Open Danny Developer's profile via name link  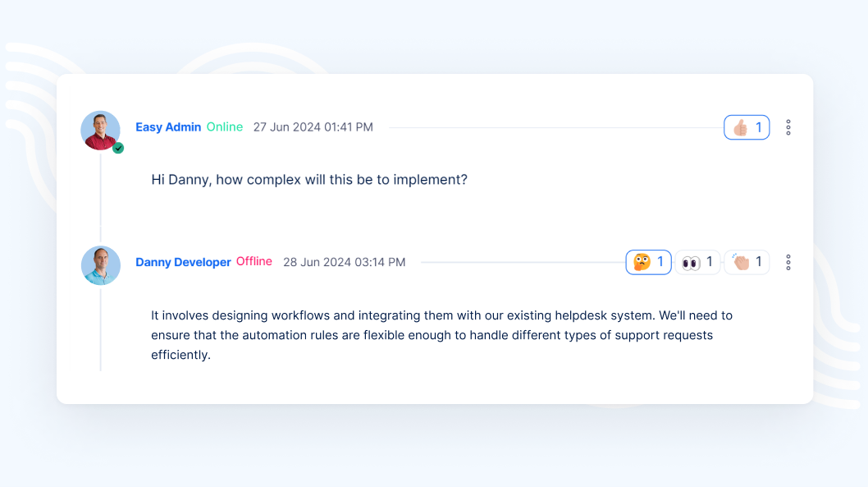tap(183, 262)
